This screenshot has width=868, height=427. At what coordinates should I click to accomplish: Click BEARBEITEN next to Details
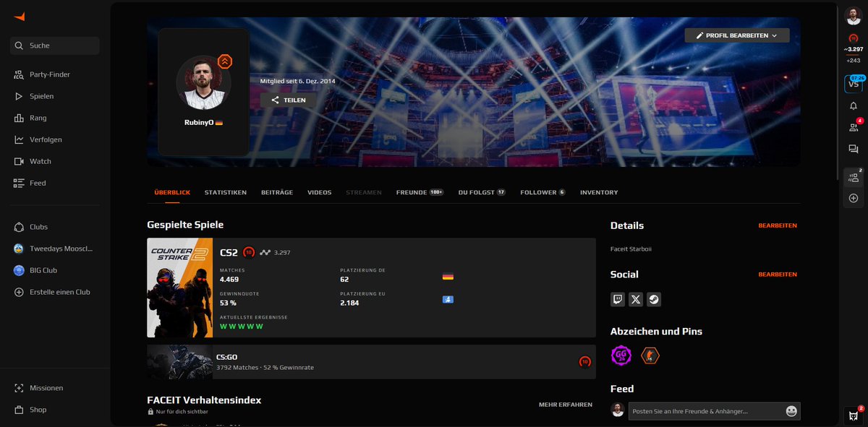coord(778,225)
